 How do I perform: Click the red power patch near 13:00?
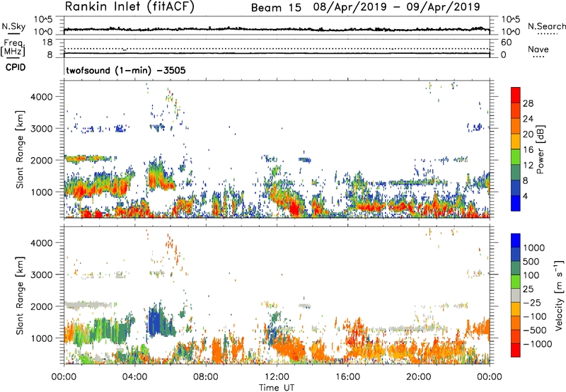[295, 209]
